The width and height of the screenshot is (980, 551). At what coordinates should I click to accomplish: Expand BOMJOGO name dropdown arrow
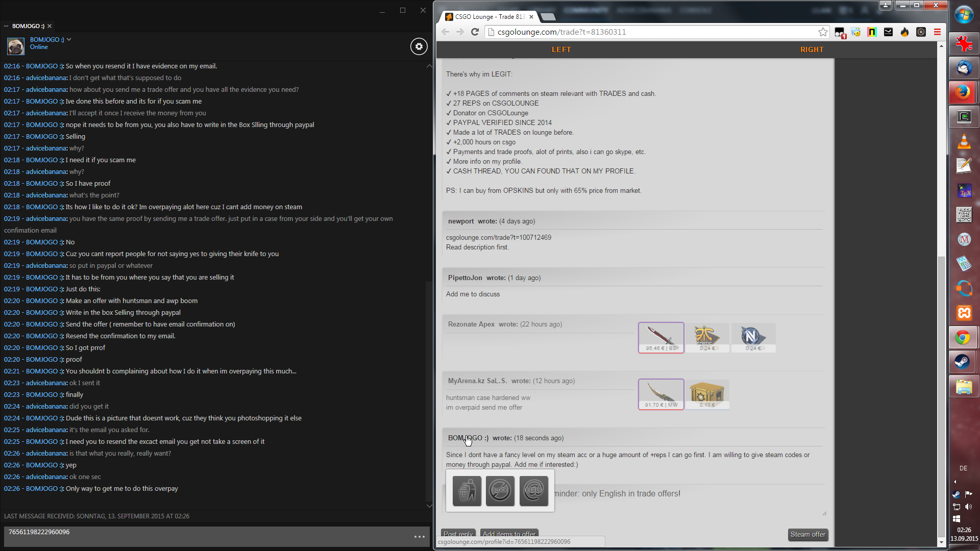[69, 39]
